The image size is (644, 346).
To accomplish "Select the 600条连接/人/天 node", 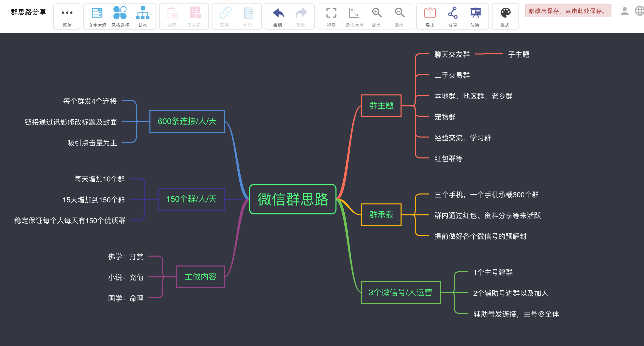I will [187, 121].
